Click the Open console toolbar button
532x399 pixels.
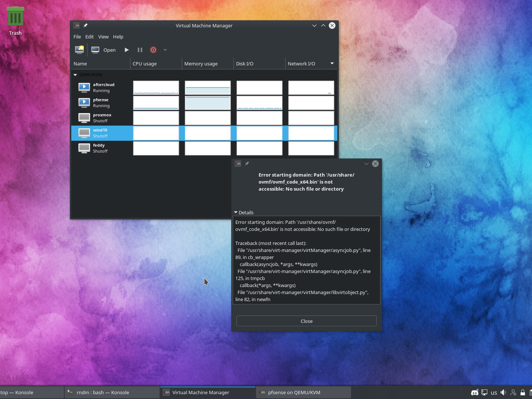[x=104, y=50]
